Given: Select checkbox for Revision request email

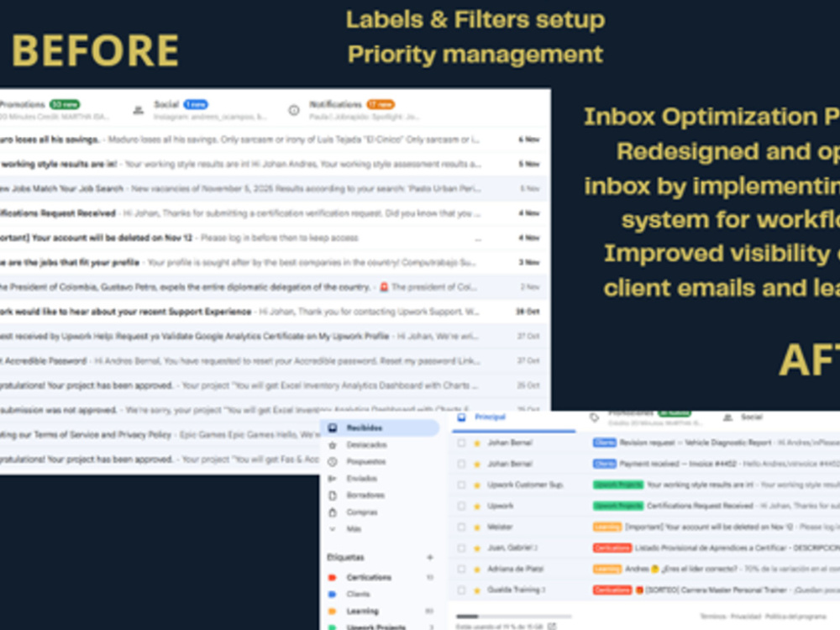Looking at the screenshot, I should (x=461, y=443).
